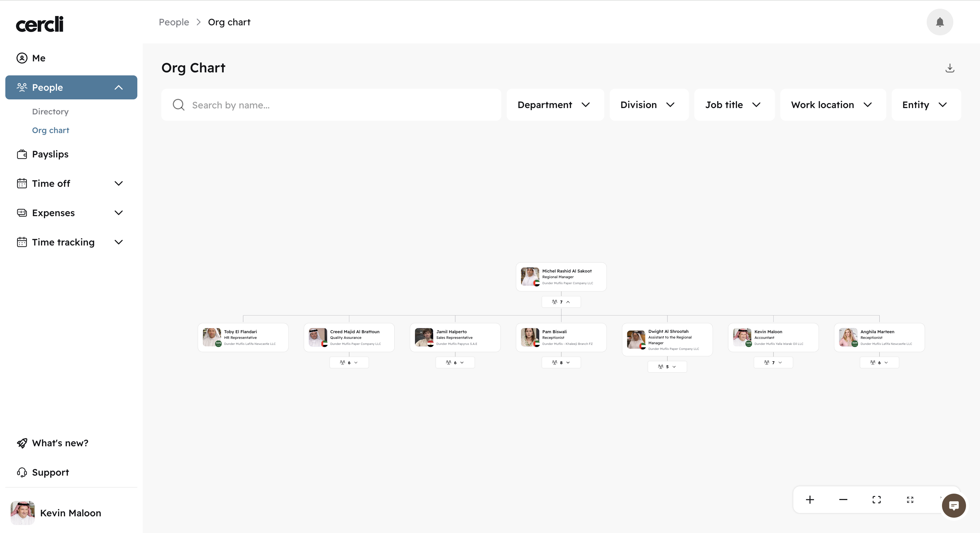Screen dimensions: 980x533
Task: Click the search magnifier icon
Action: pyautogui.click(x=178, y=105)
